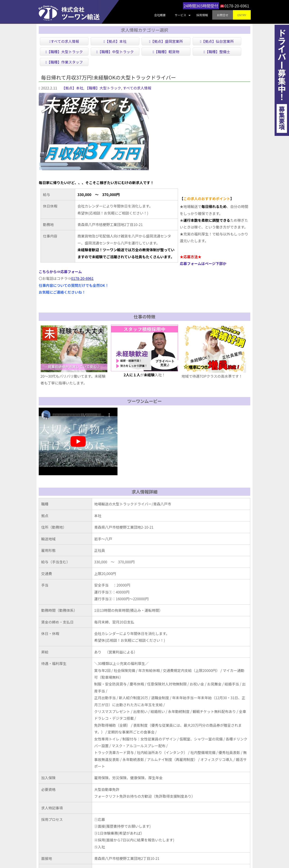Open the 会社概要 menu item
The height and width of the screenshot is (868, 289).
point(160,15)
